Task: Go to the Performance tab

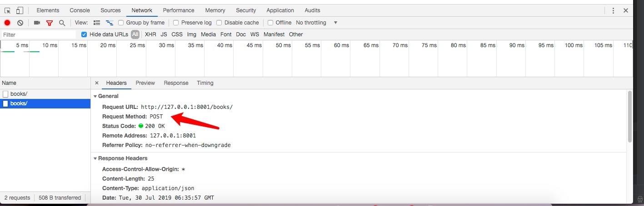Action: [x=179, y=10]
